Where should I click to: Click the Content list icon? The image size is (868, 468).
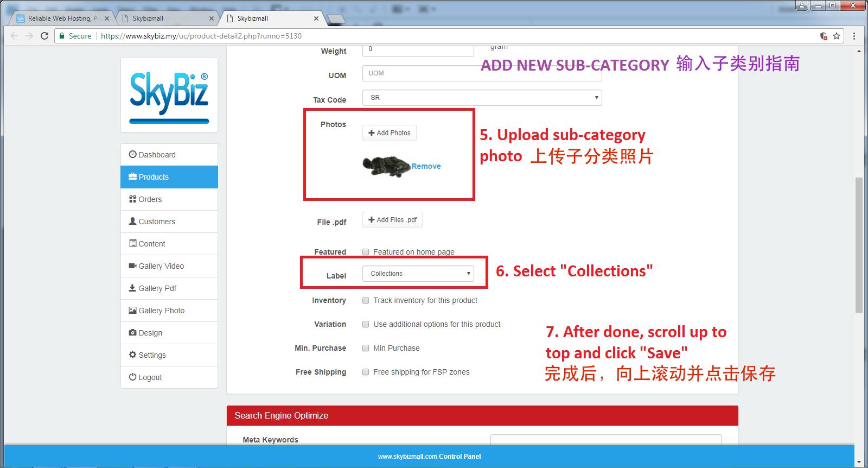pyautogui.click(x=132, y=243)
